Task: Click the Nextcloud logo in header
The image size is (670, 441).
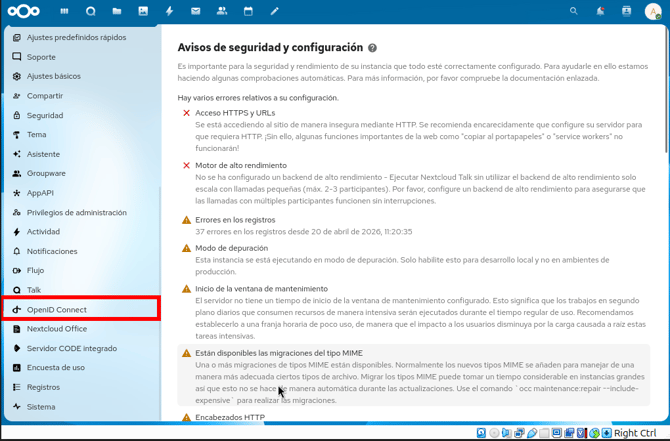Action: click(24, 11)
